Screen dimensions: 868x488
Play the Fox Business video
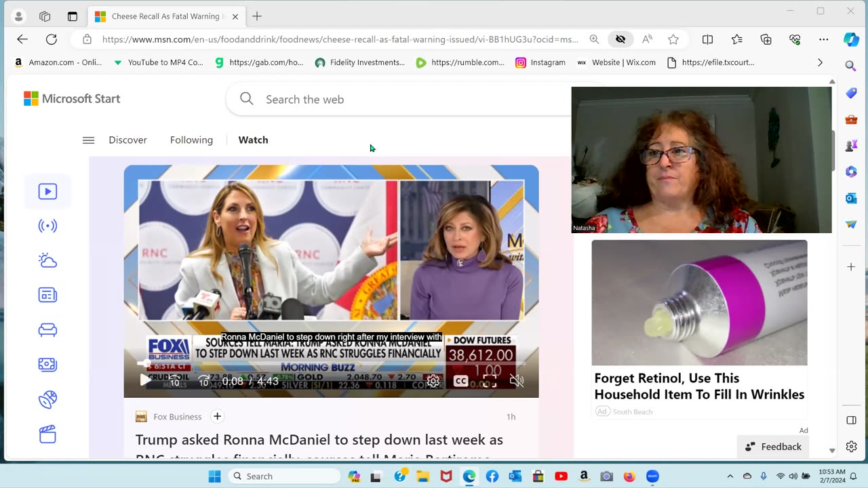145,381
